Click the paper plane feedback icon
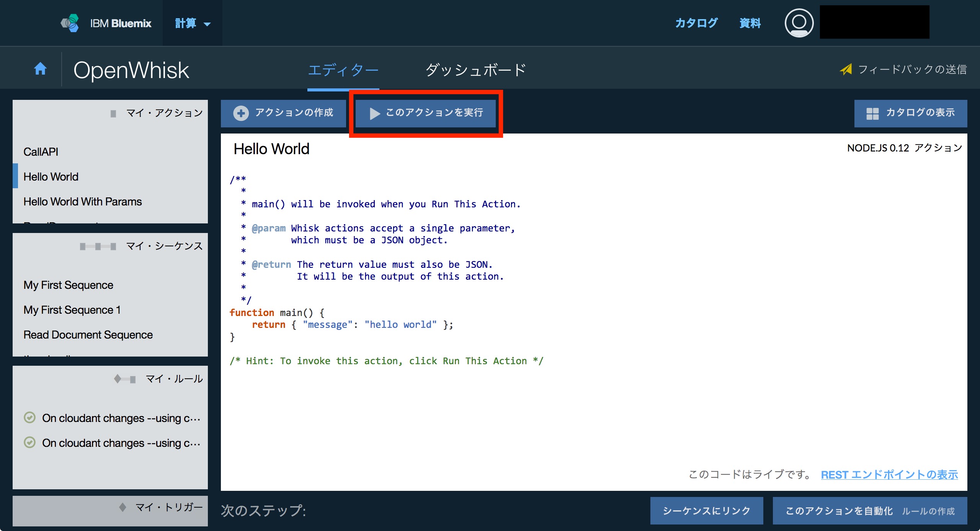 point(846,69)
